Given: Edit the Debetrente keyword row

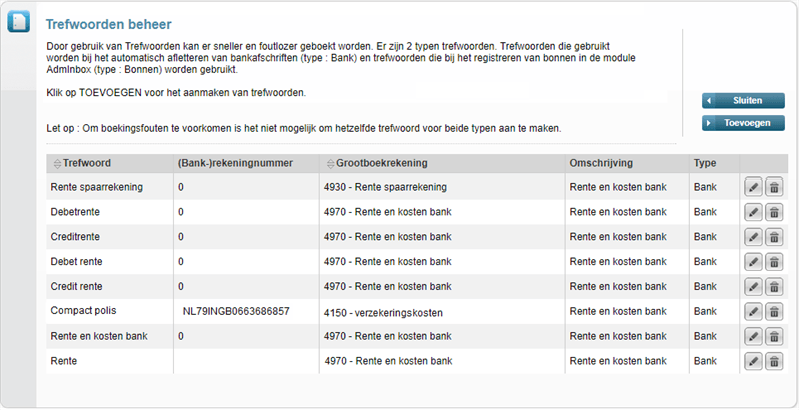Looking at the screenshot, I should click(753, 212).
